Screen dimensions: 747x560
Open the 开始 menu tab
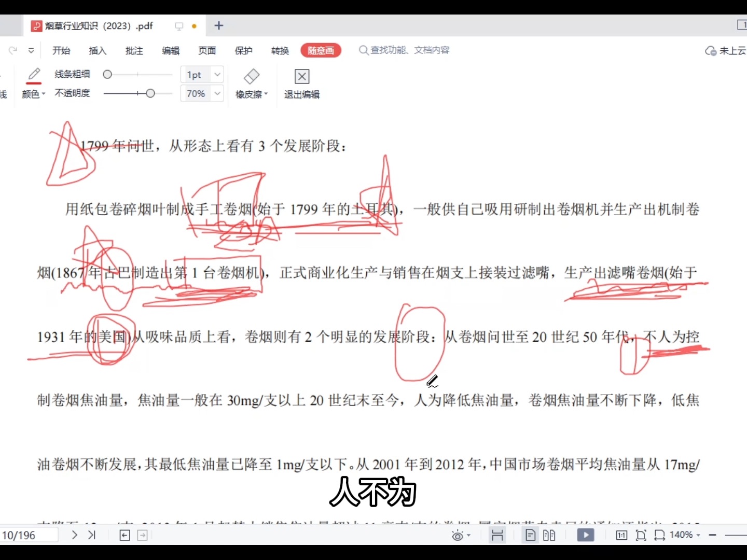pos(61,50)
